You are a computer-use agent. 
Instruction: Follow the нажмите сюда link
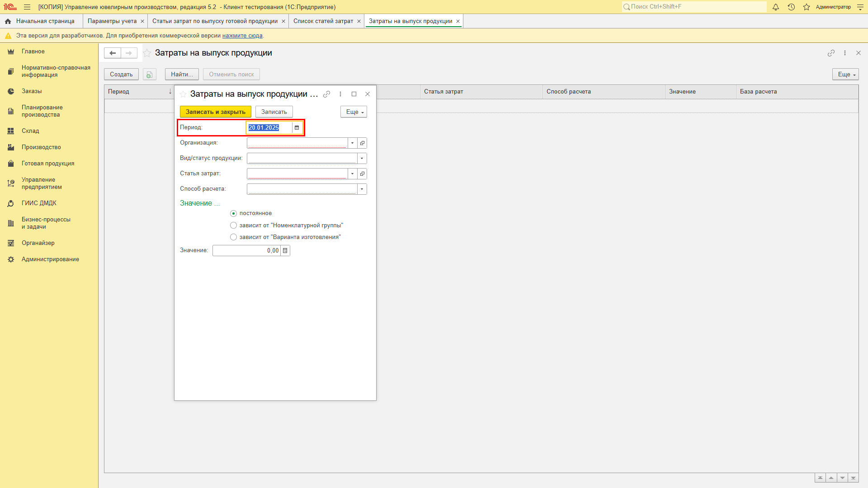242,36
